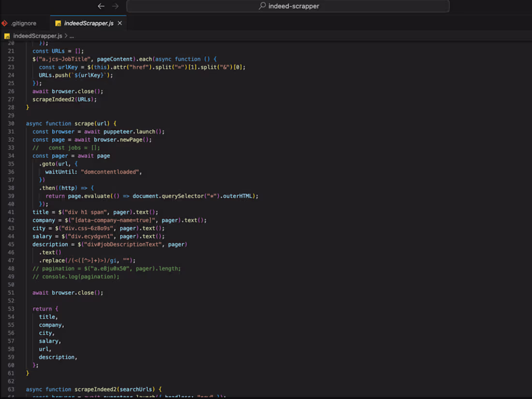532x399 pixels.
Task: Close the indeedScrapper.js tab
Action: 119,23
